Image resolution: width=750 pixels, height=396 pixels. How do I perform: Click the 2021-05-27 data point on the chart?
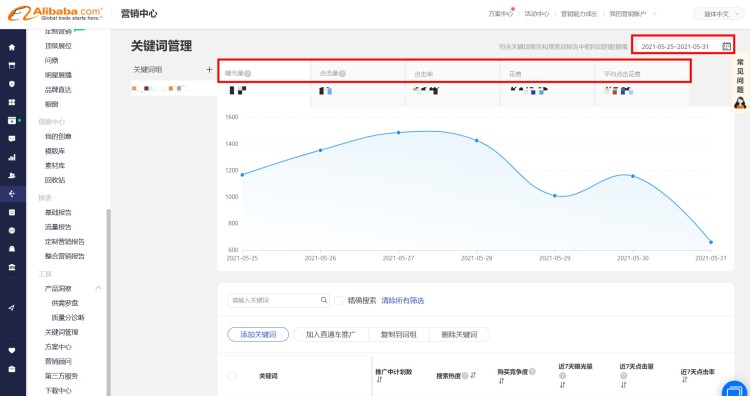[398, 132]
